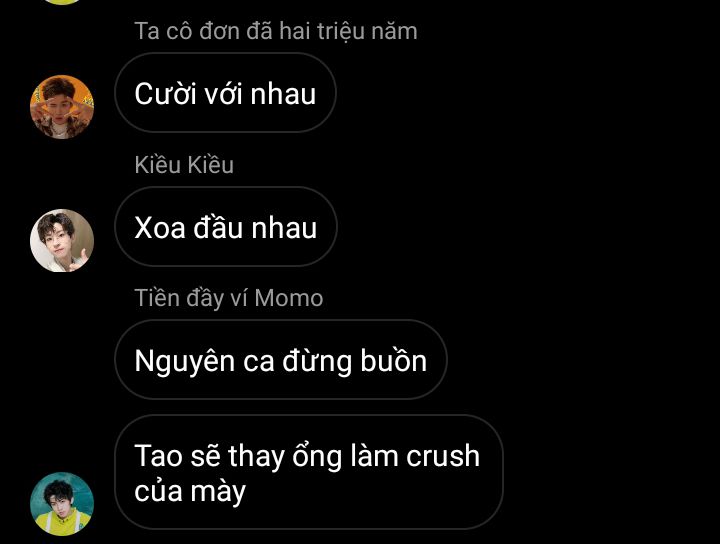
Task: Click the word "Nguyên" in the third bubble
Action: tap(185, 362)
